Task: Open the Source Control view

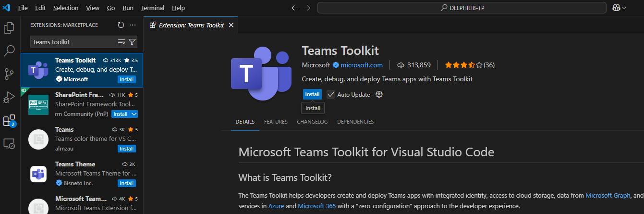Action: tap(9, 74)
